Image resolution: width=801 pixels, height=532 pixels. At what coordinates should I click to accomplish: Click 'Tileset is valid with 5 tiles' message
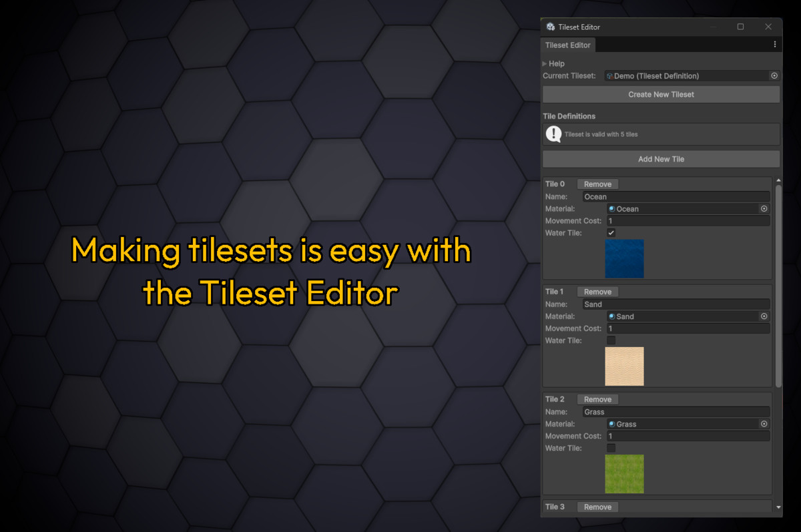point(601,134)
